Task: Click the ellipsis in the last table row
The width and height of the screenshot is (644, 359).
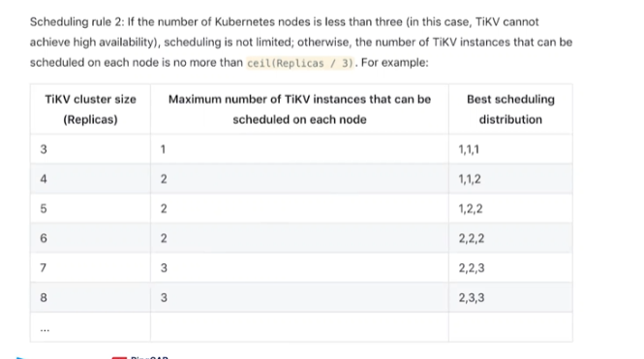Action: tap(45, 329)
